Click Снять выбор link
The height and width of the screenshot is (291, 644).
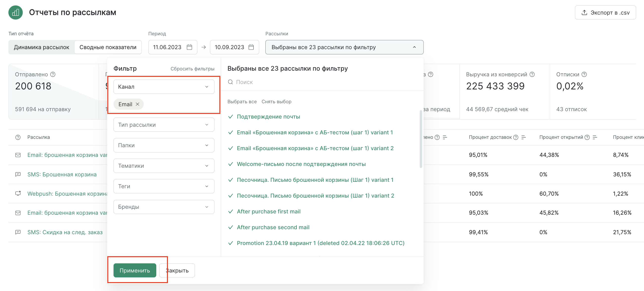(x=276, y=102)
